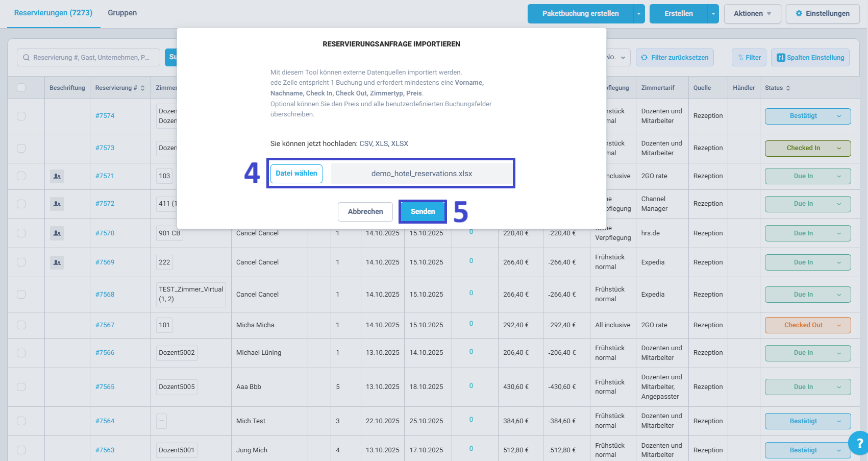868x461 pixels.
Task: Sort by Reservierung # column arrows
Action: (x=143, y=88)
